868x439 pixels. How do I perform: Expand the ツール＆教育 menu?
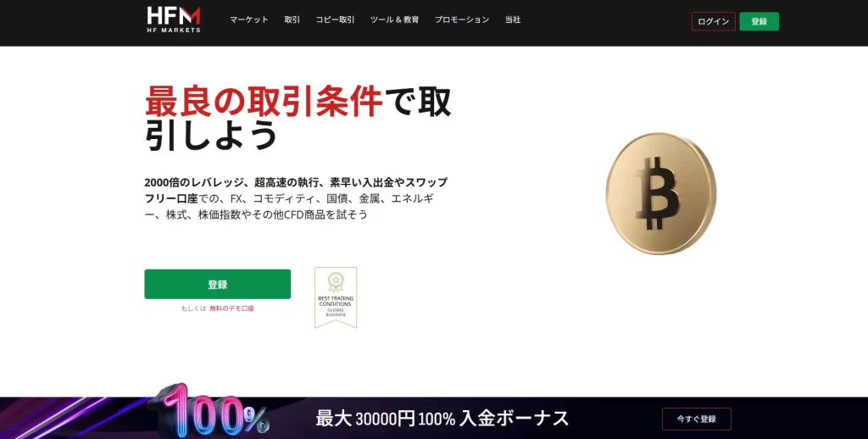pyautogui.click(x=394, y=20)
